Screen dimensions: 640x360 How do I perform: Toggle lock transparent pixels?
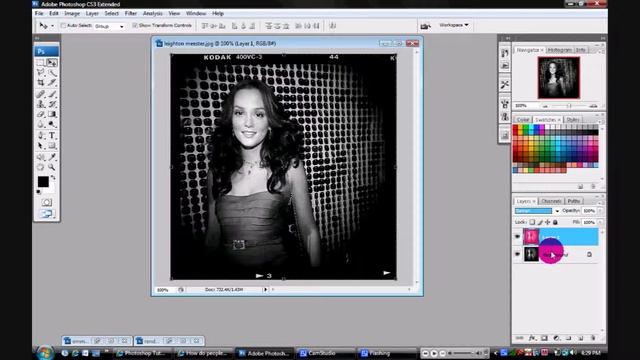532,222
